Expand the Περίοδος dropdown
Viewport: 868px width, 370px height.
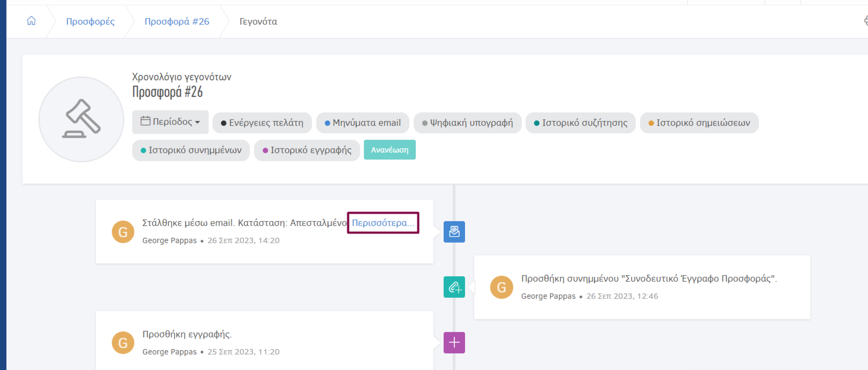click(x=170, y=122)
